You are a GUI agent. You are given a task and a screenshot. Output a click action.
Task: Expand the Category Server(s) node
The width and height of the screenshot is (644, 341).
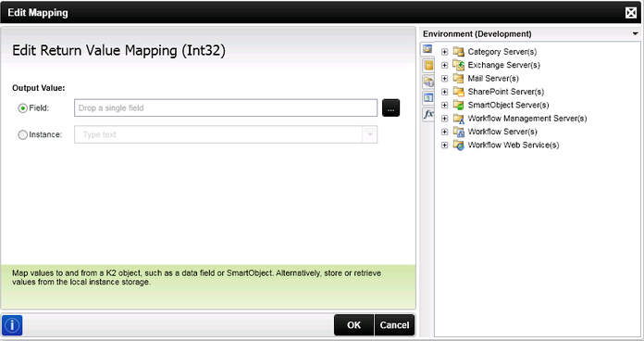point(444,51)
